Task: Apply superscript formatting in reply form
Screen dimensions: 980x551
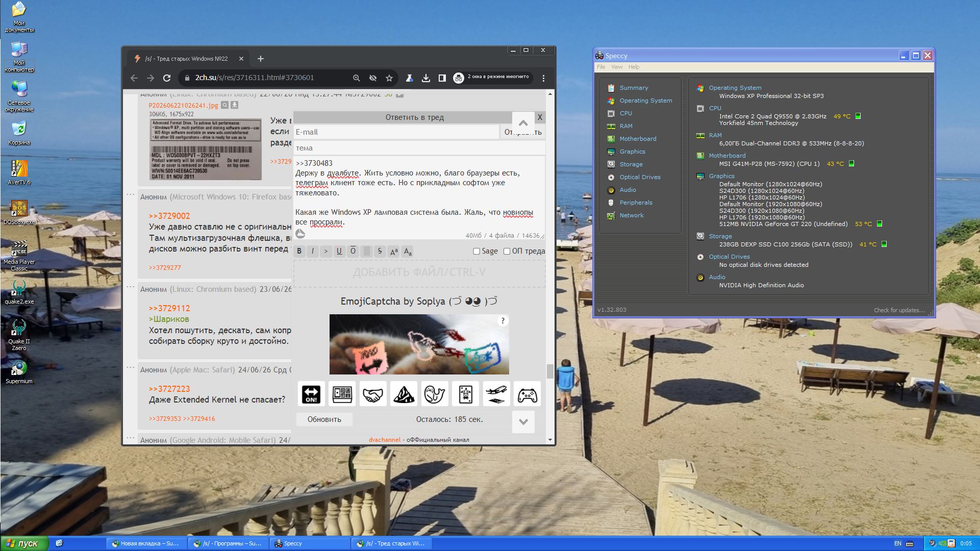Action: coord(393,251)
